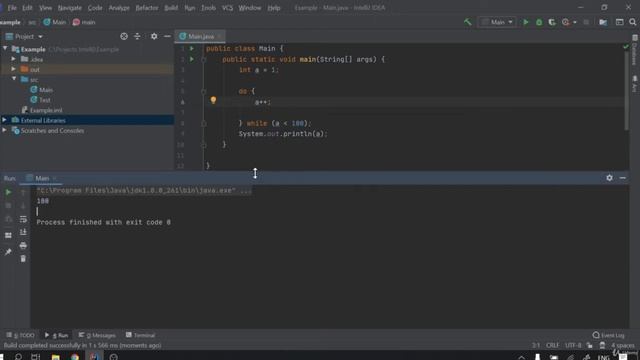The width and height of the screenshot is (640, 360).
Task: Click the Windows taskbar search icon
Action: coord(18,357)
